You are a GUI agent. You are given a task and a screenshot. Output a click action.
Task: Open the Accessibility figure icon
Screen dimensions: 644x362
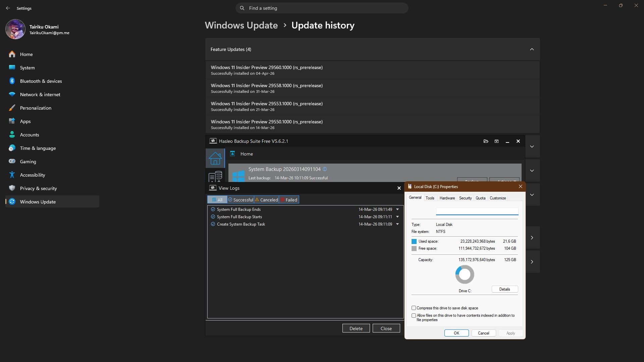(x=12, y=175)
